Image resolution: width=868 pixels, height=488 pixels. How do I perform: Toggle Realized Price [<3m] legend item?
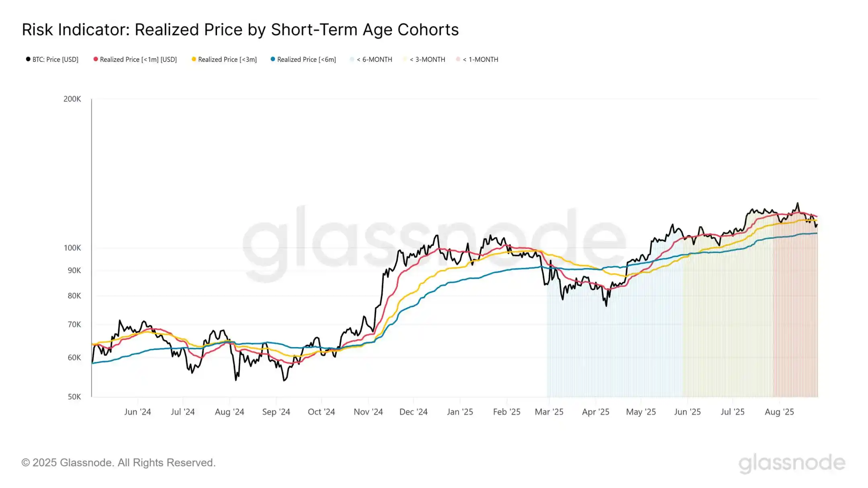[224, 59]
